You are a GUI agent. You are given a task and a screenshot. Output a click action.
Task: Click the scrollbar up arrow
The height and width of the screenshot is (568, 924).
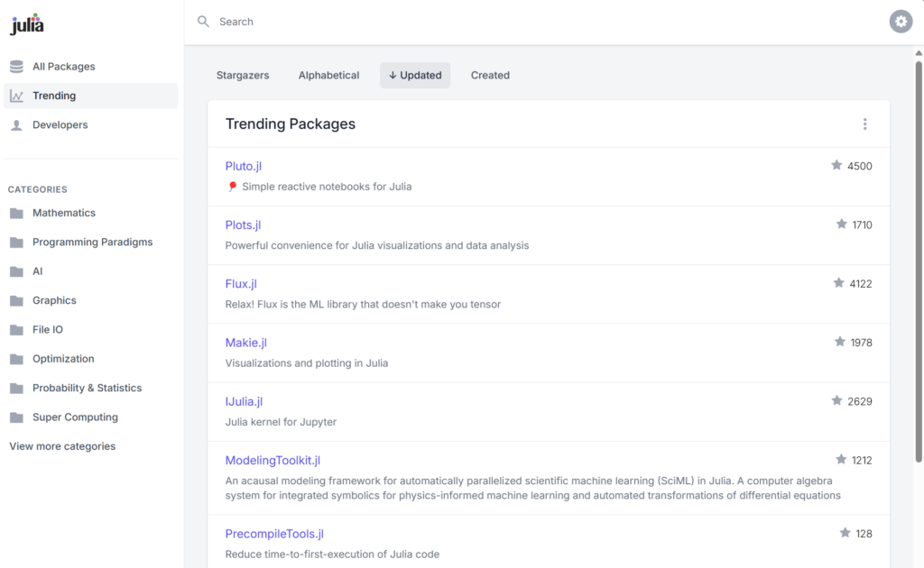(x=919, y=53)
